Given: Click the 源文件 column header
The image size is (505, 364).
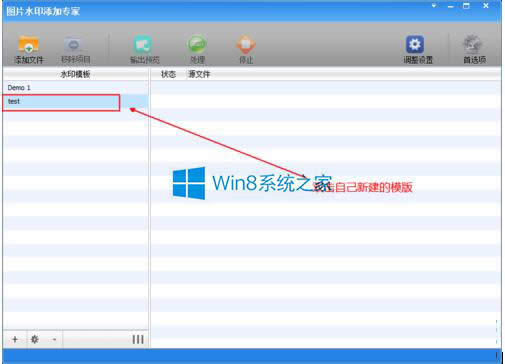Looking at the screenshot, I should (x=199, y=74).
